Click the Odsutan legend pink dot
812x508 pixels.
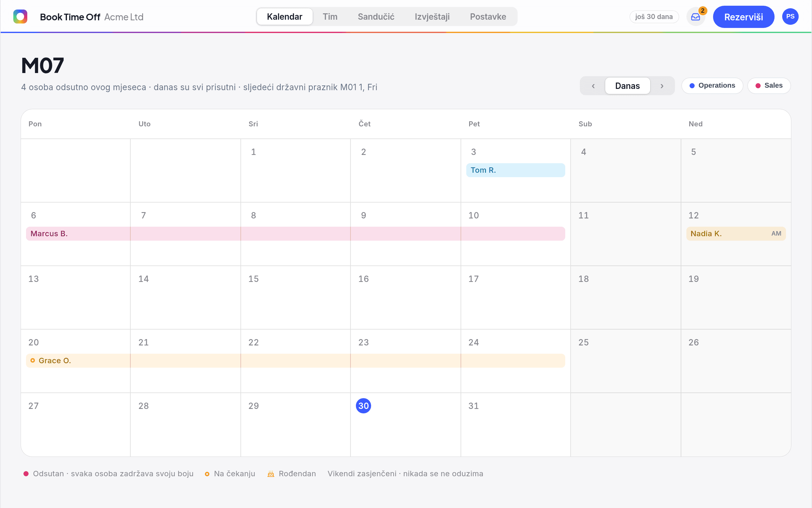pos(26,474)
